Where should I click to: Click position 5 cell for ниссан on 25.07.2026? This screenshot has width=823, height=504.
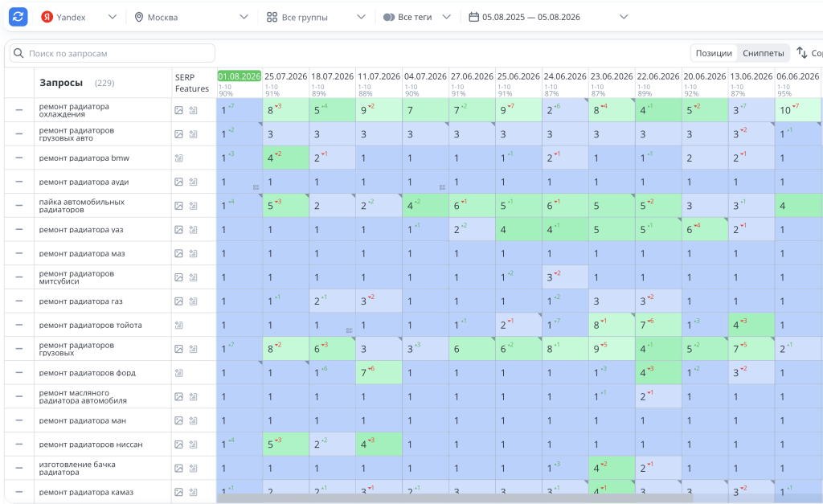pyautogui.click(x=286, y=445)
